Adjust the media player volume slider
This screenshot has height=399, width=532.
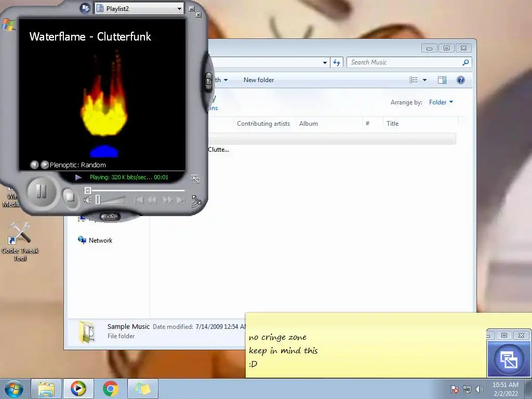coord(111,200)
